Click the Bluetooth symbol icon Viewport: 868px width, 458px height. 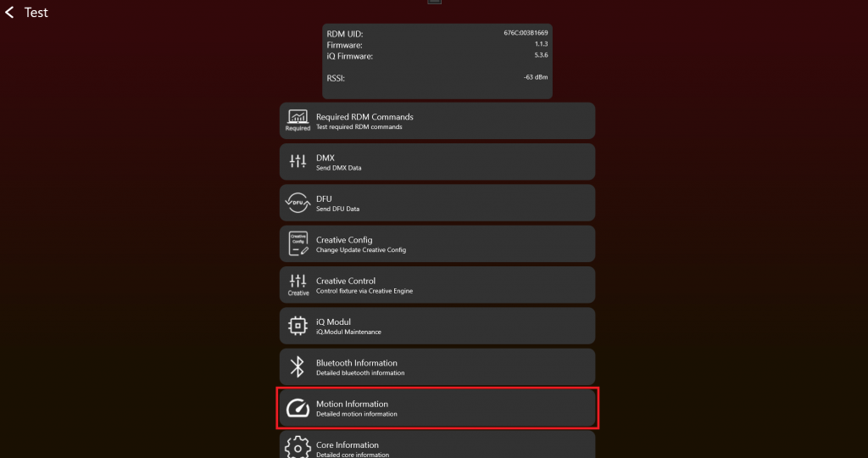coord(298,366)
